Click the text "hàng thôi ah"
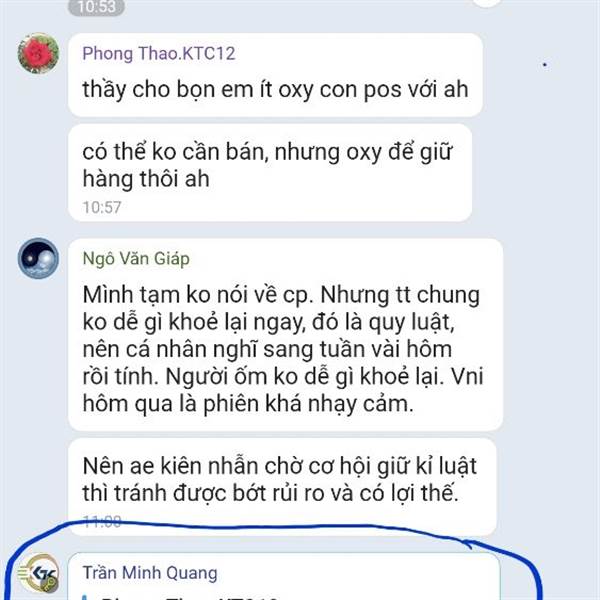This screenshot has width=600, height=600. point(146,179)
